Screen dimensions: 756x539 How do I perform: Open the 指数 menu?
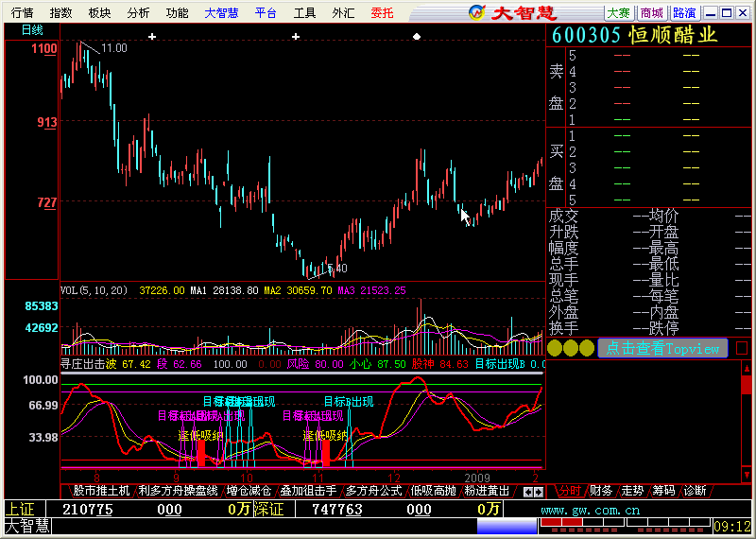point(60,13)
